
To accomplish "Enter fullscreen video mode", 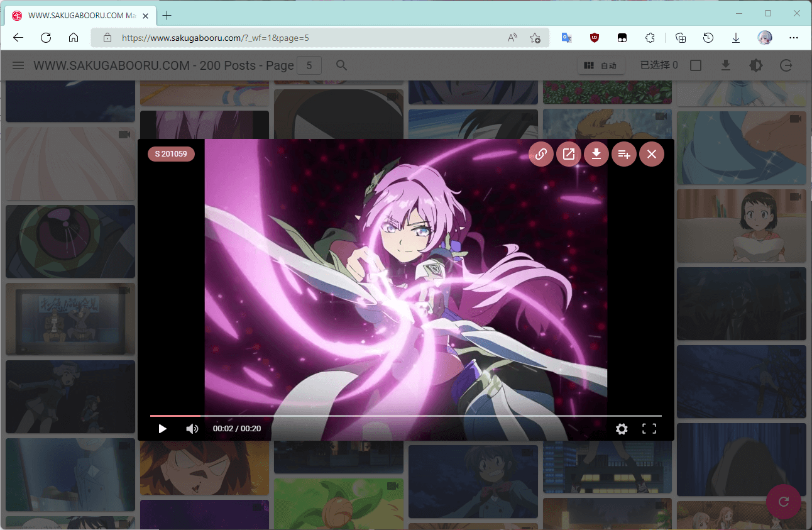I will (649, 429).
